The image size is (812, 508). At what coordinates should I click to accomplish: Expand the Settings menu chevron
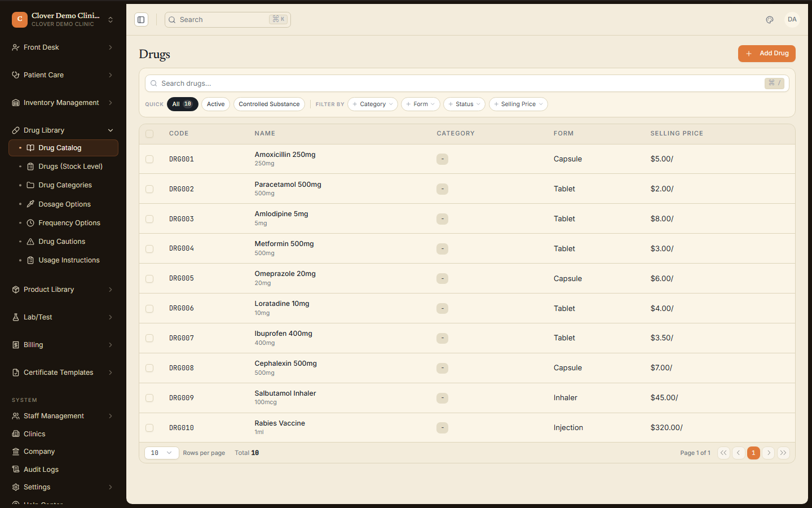pyautogui.click(x=111, y=487)
